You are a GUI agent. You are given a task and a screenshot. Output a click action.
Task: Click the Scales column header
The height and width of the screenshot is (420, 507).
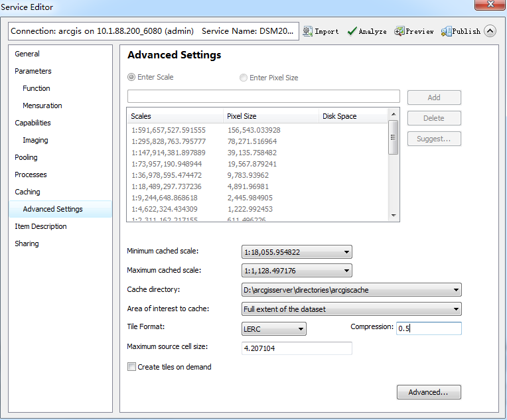tap(175, 116)
